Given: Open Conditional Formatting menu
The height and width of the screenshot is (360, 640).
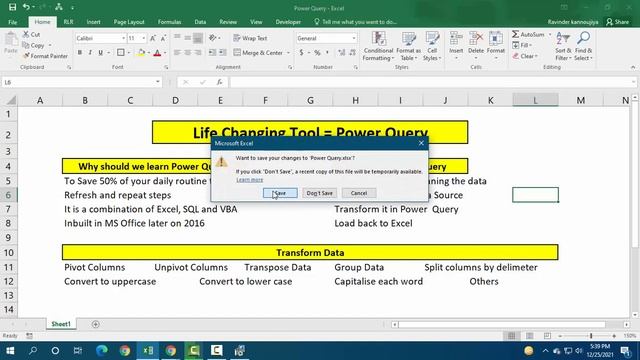Looking at the screenshot, I should [x=378, y=46].
